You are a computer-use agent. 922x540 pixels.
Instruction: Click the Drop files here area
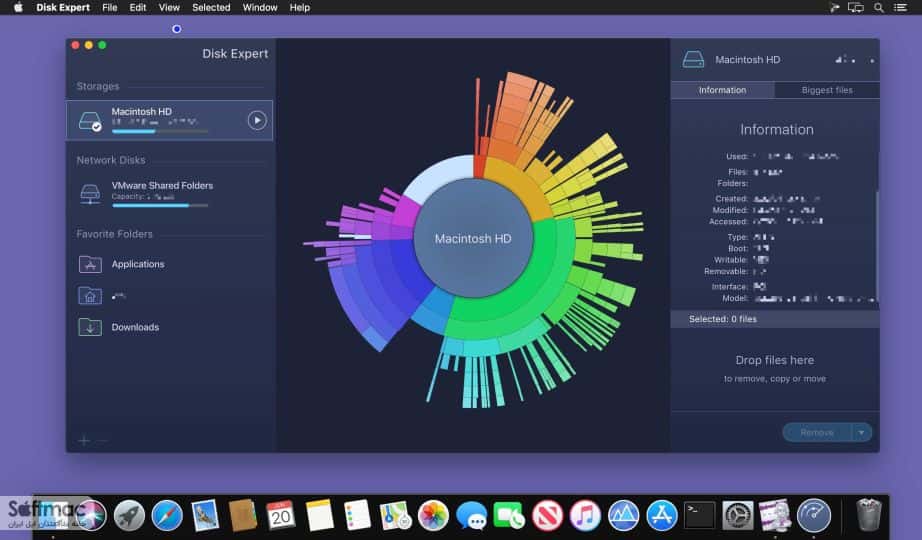point(775,368)
